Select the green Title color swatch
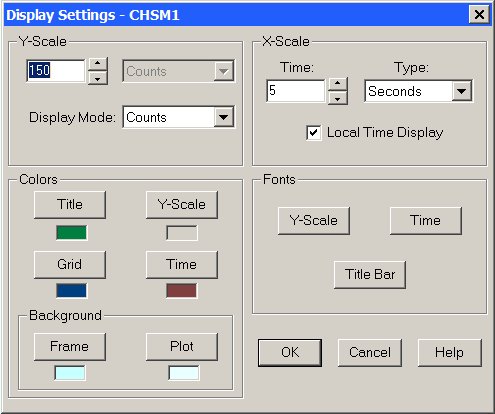This screenshot has height=414, width=495. (x=72, y=233)
